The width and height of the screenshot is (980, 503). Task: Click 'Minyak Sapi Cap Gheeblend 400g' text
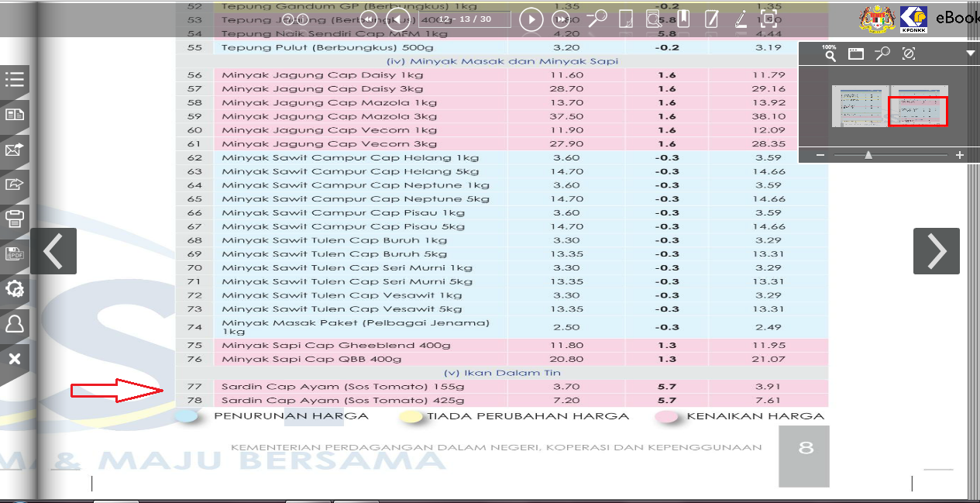click(x=336, y=345)
